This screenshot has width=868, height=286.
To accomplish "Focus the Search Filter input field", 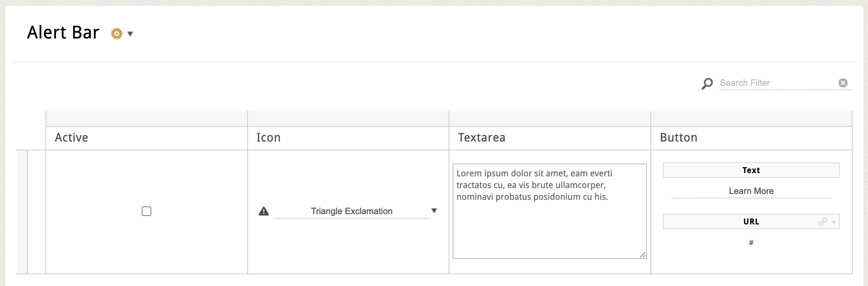I will [776, 83].
